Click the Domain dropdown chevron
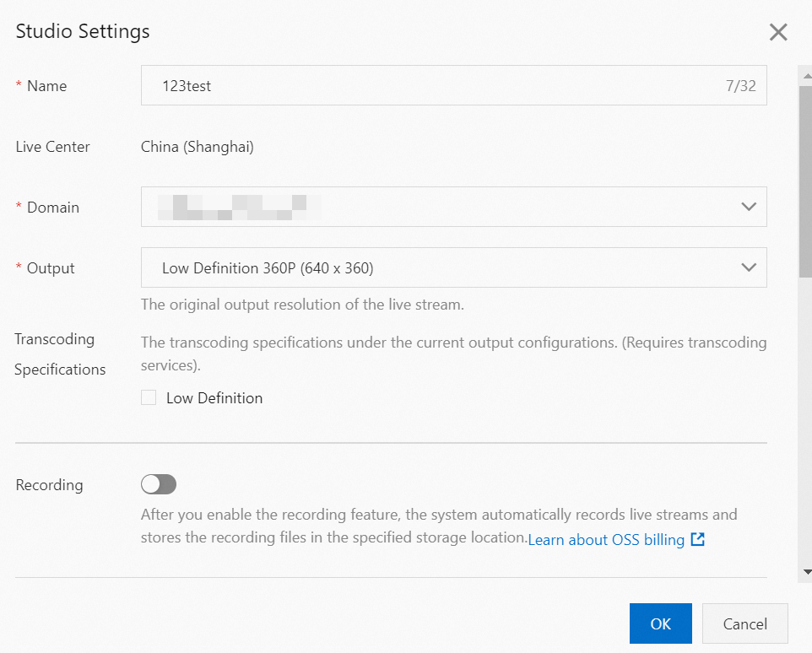The image size is (812, 653). click(748, 207)
